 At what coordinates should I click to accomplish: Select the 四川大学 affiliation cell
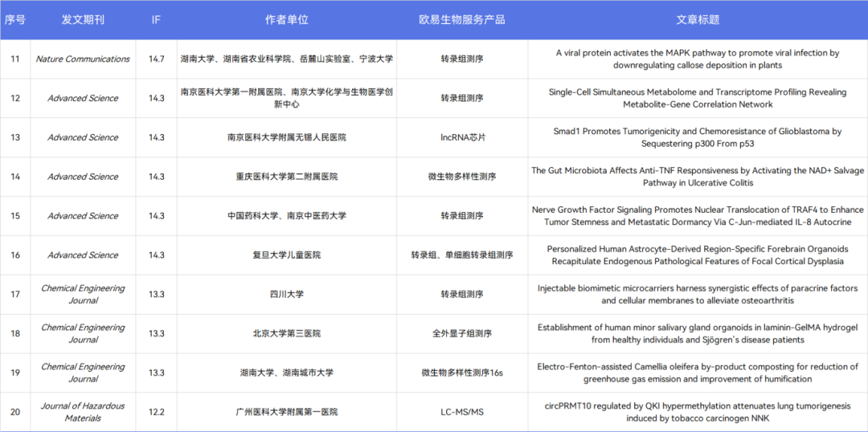click(x=287, y=295)
